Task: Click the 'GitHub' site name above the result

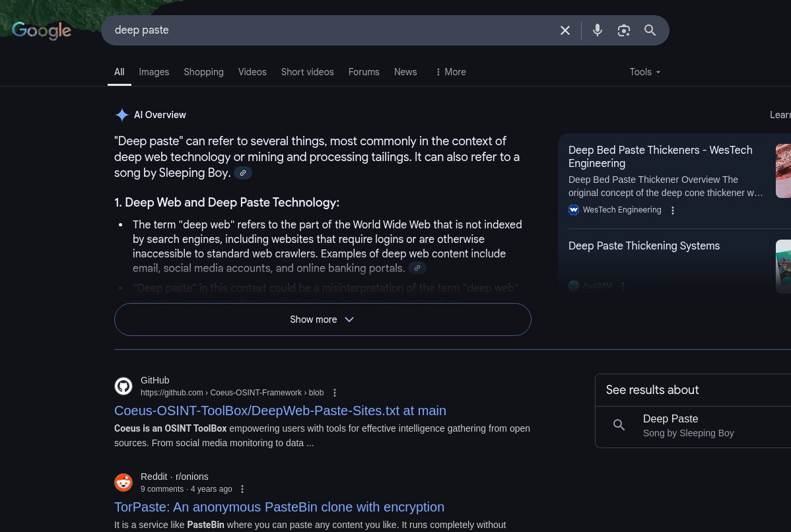Action: pos(155,380)
